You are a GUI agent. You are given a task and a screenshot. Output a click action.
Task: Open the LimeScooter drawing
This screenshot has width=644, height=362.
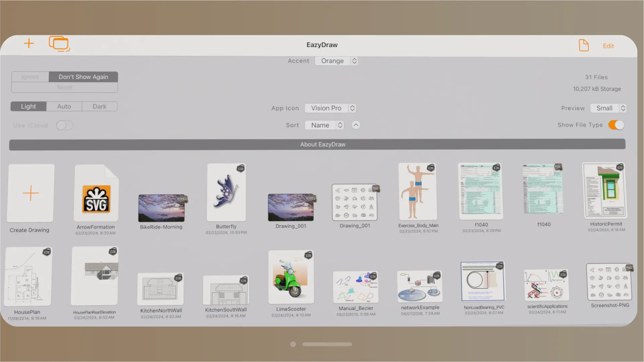[290, 277]
